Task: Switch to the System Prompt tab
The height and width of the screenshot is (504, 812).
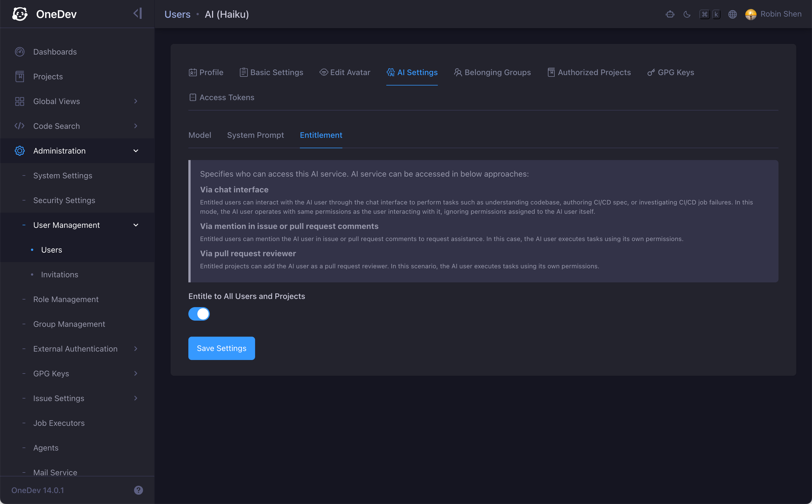Action: click(x=256, y=135)
